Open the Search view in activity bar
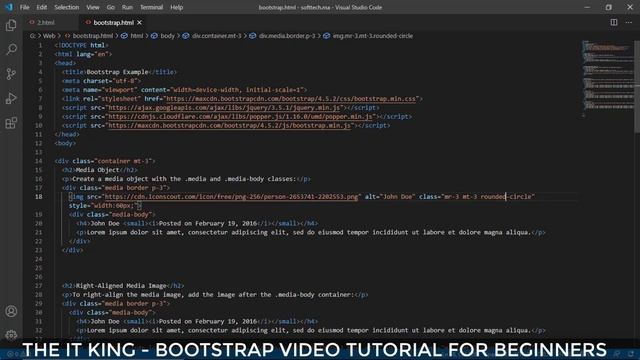 tap(11, 49)
